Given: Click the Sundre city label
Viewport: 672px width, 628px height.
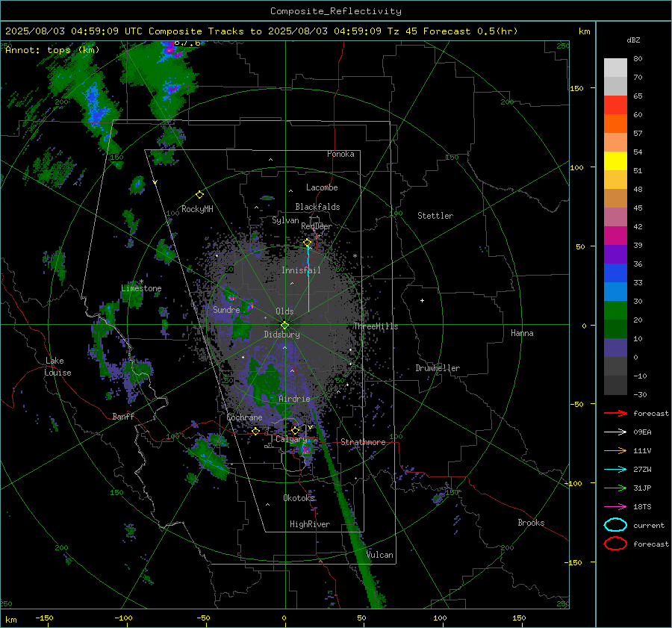Looking at the screenshot, I should (x=226, y=309).
